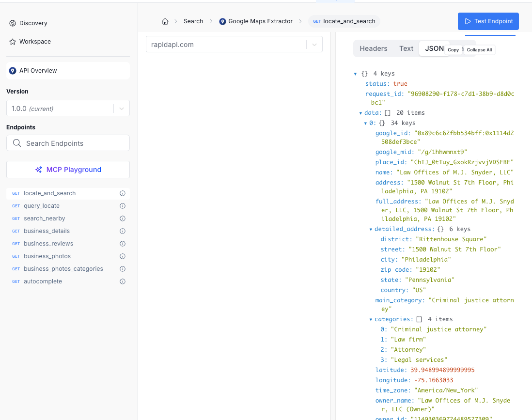This screenshot has width=532, height=420.
Task: Focus the Search Endpoints field
Action: (x=68, y=143)
